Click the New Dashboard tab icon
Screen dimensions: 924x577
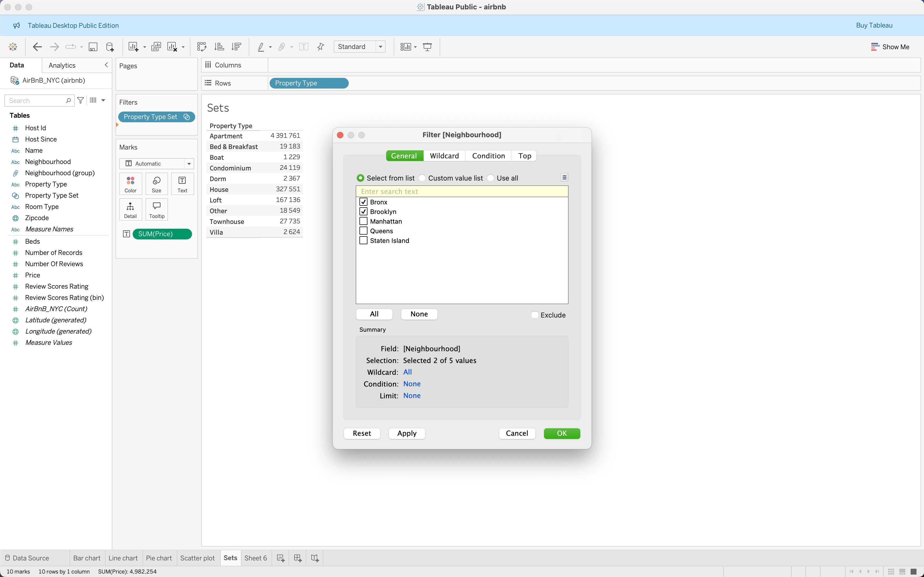pyautogui.click(x=298, y=558)
